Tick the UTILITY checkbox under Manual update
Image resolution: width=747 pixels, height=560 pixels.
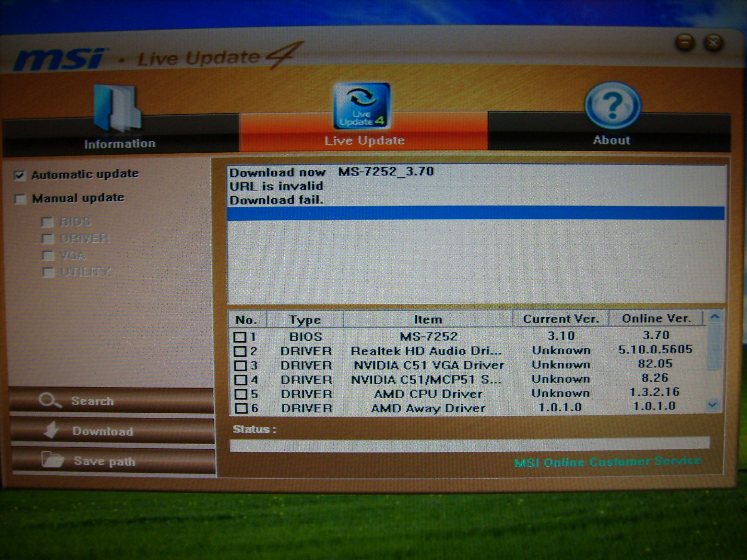click(48, 272)
